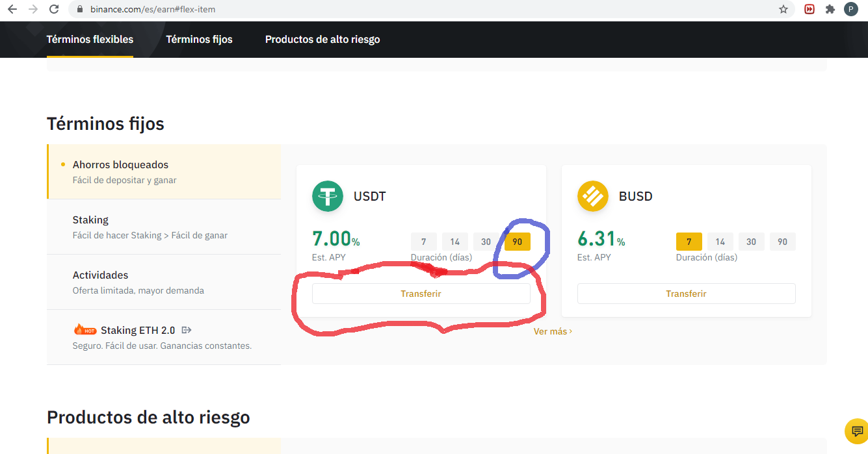Click the HOT flame badge icon

(x=85, y=330)
